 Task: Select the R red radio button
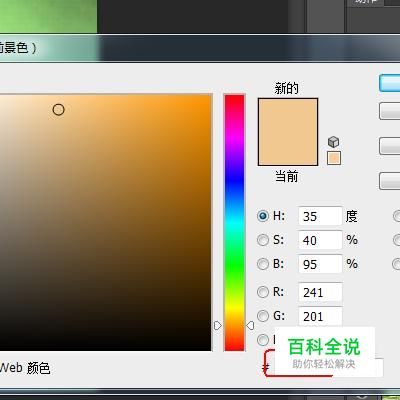263,292
